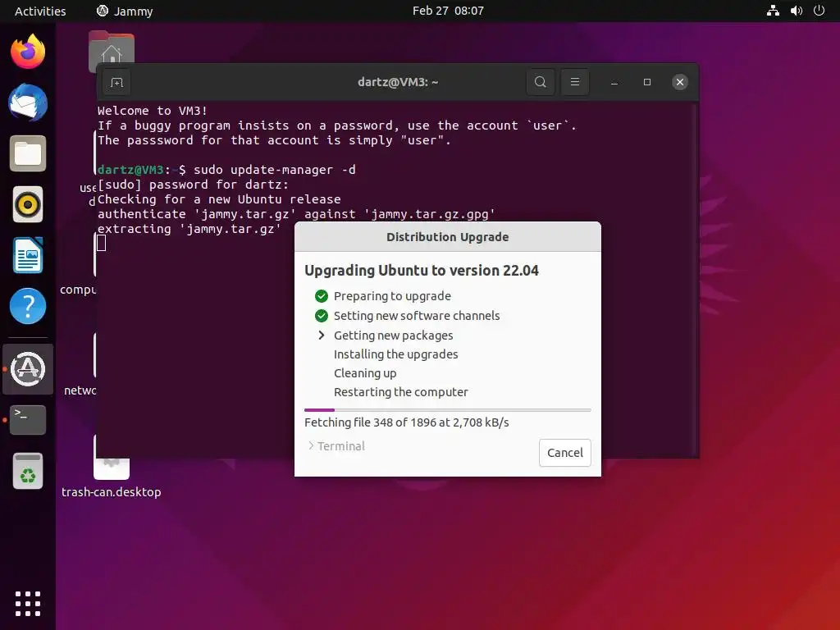Screen dimensions: 840x630
Task: Click the extracting 'jammy.tar.gz' line
Action: [x=189, y=229]
